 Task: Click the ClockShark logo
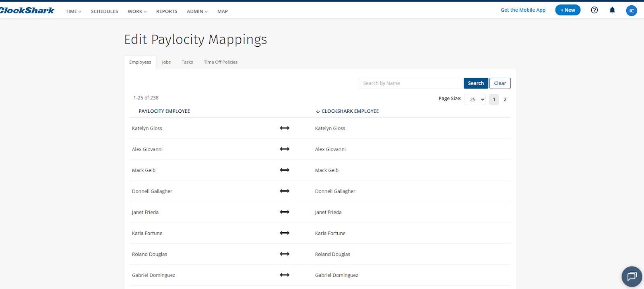pos(27,10)
